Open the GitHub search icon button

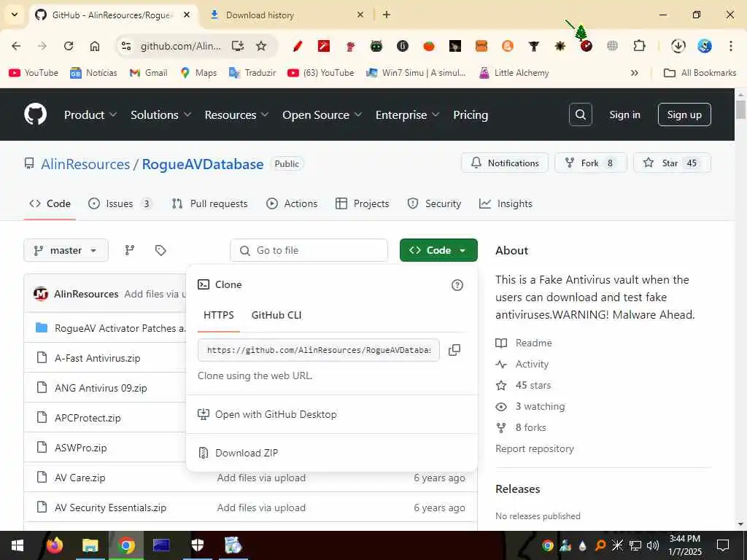pyautogui.click(x=580, y=114)
